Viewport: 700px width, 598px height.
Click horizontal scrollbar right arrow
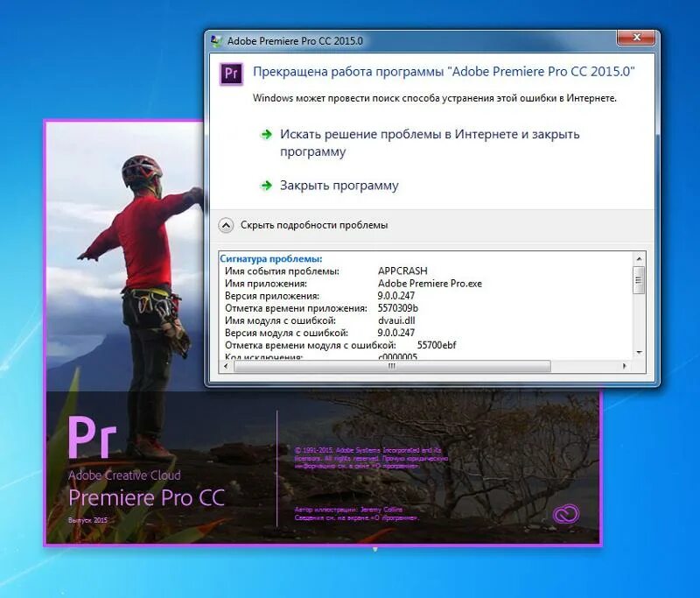[x=624, y=366]
